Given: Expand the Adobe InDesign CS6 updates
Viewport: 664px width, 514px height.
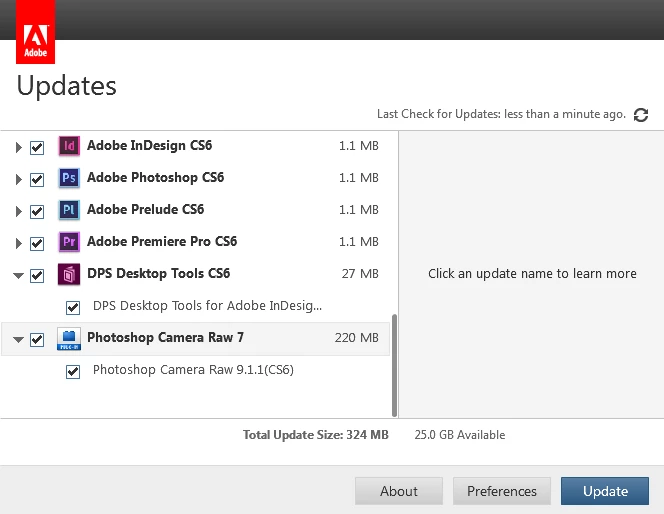Looking at the screenshot, I should [18, 147].
